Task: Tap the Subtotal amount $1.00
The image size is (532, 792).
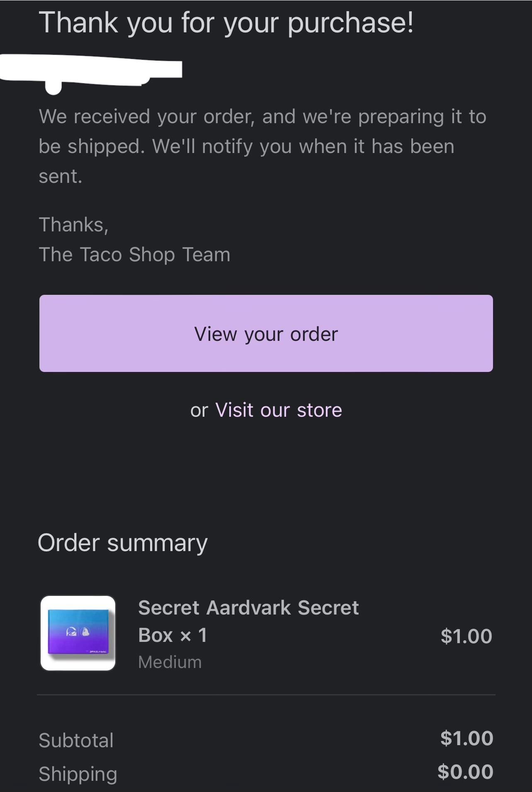Action: [x=466, y=739]
